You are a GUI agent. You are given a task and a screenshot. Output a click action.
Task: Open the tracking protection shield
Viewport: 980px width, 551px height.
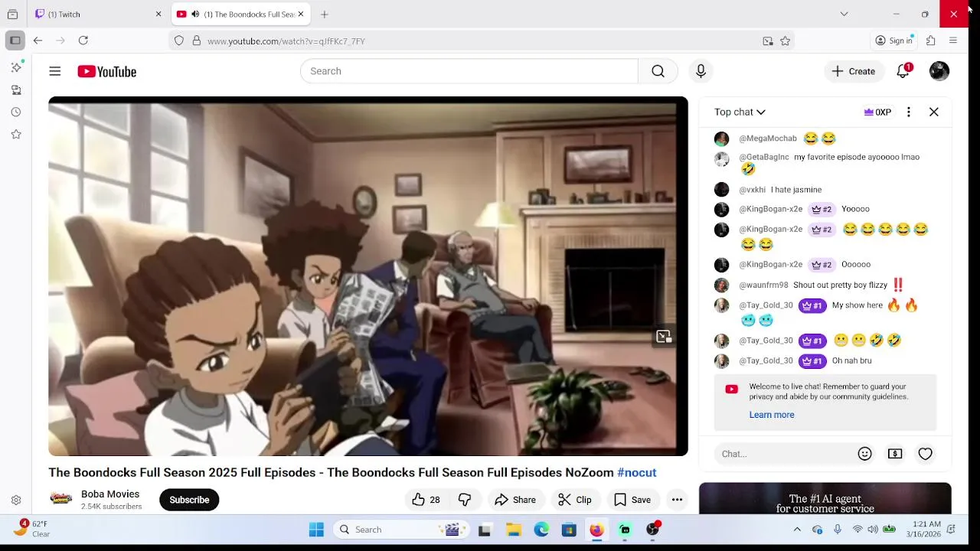[179, 41]
